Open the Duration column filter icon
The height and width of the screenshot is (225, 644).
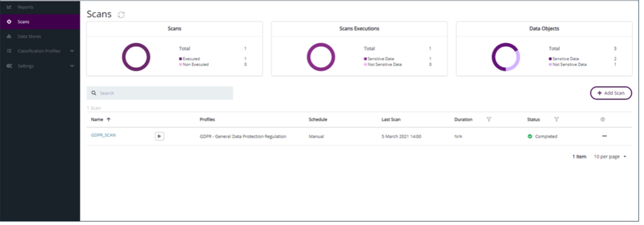489,119
